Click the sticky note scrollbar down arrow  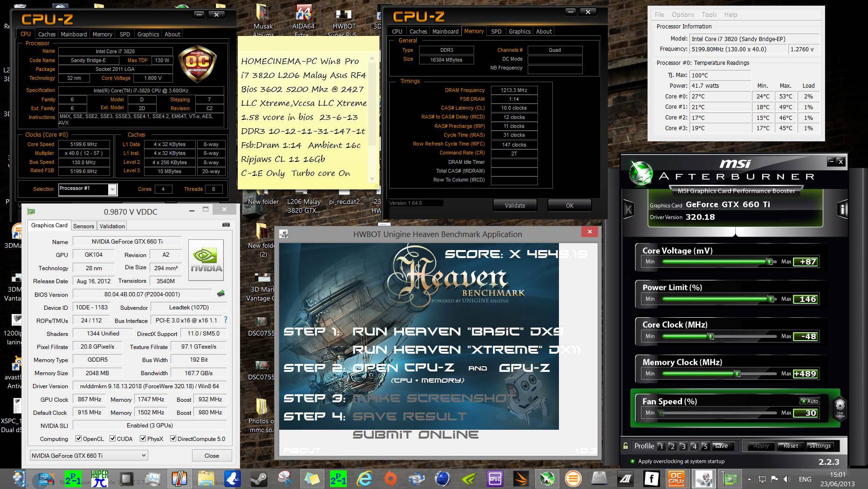[372, 178]
